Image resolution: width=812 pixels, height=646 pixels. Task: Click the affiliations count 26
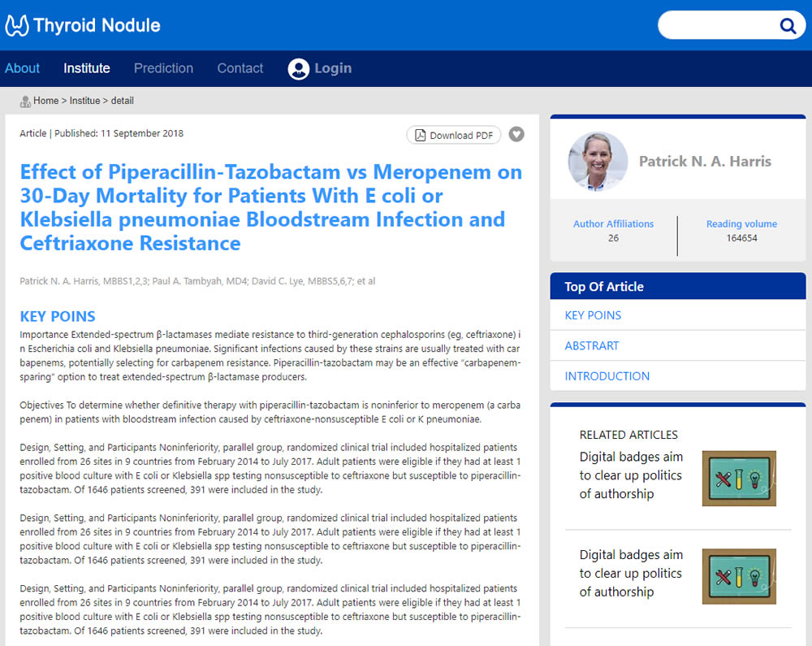613,238
